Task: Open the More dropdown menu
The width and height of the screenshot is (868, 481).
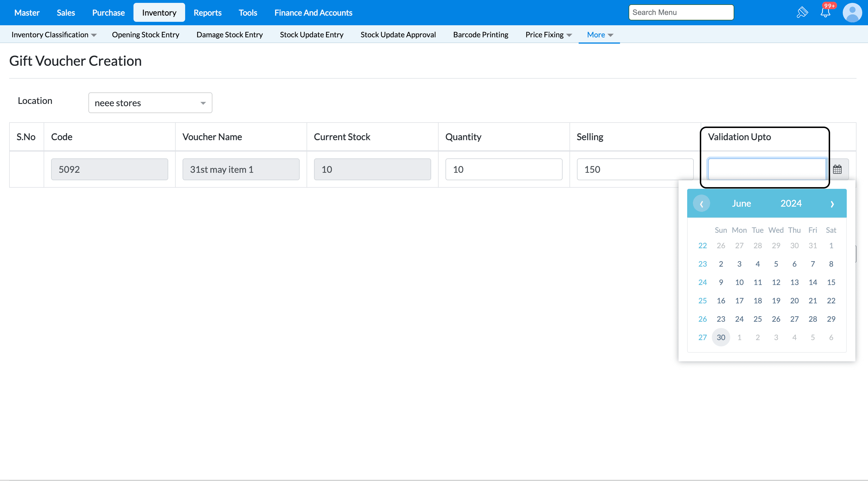Action: 599,35
